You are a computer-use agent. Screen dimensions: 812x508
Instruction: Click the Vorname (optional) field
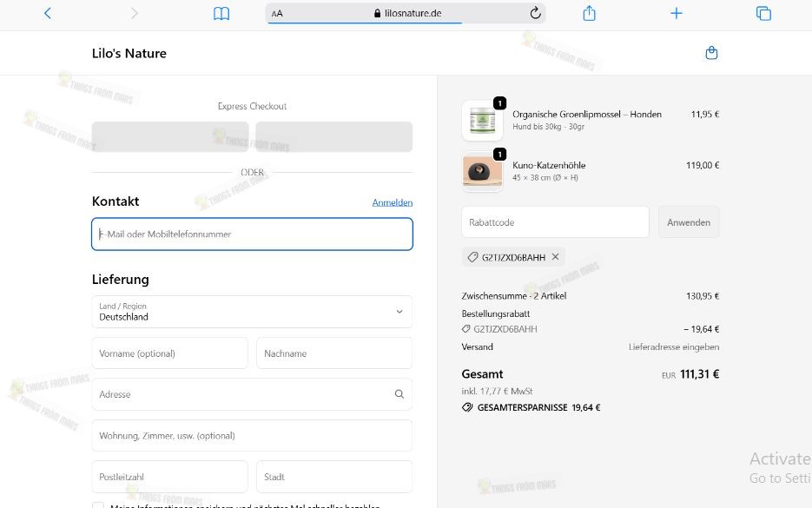click(170, 353)
